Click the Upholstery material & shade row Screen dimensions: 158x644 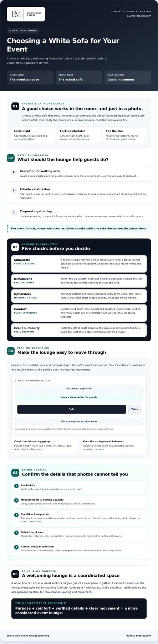(x=79, y=296)
